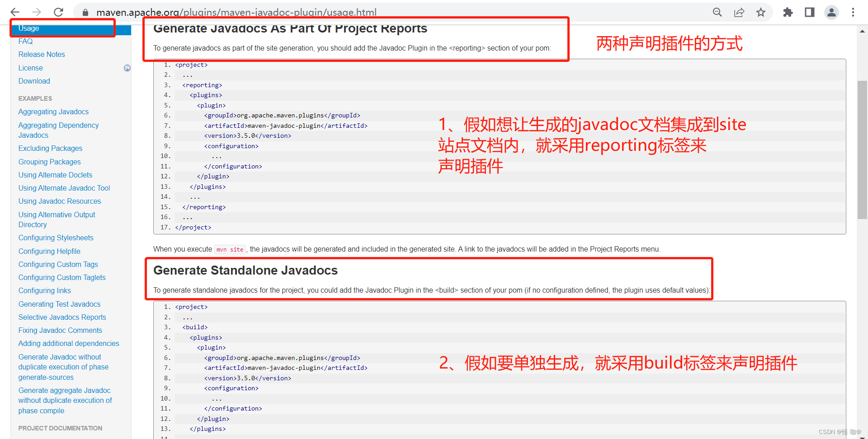Open Configuring Custom Taglets link
The image size is (868, 439).
coord(62,277)
